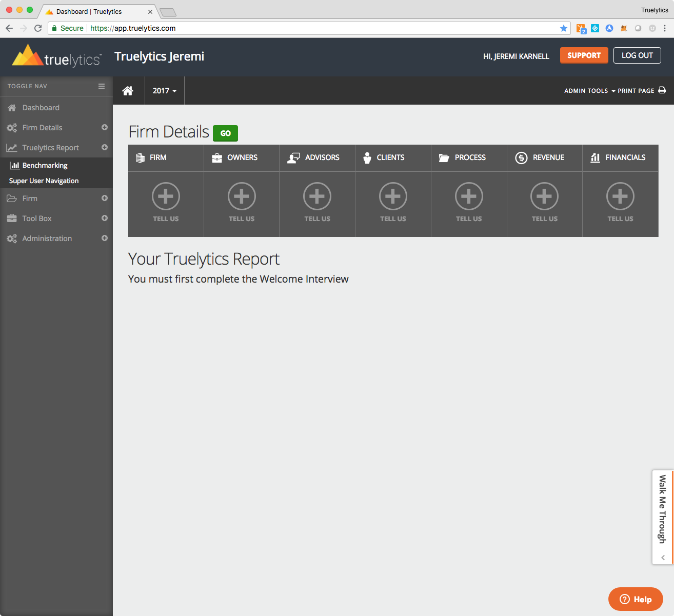Click the home icon in the toolbar
The height and width of the screenshot is (616, 674).
click(128, 91)
